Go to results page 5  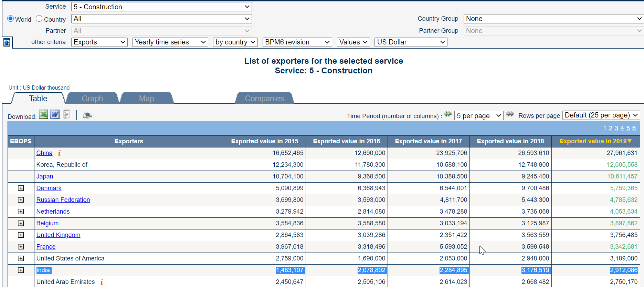628,128
